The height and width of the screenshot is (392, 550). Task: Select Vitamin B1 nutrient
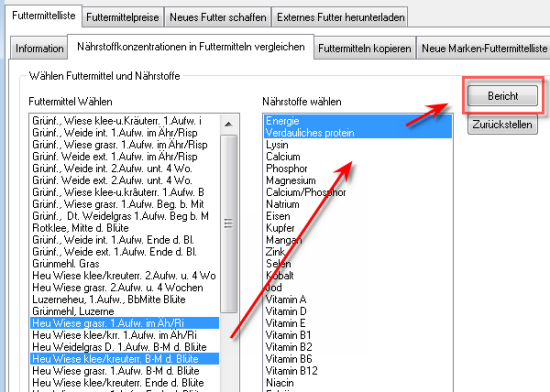pos(358,335)
